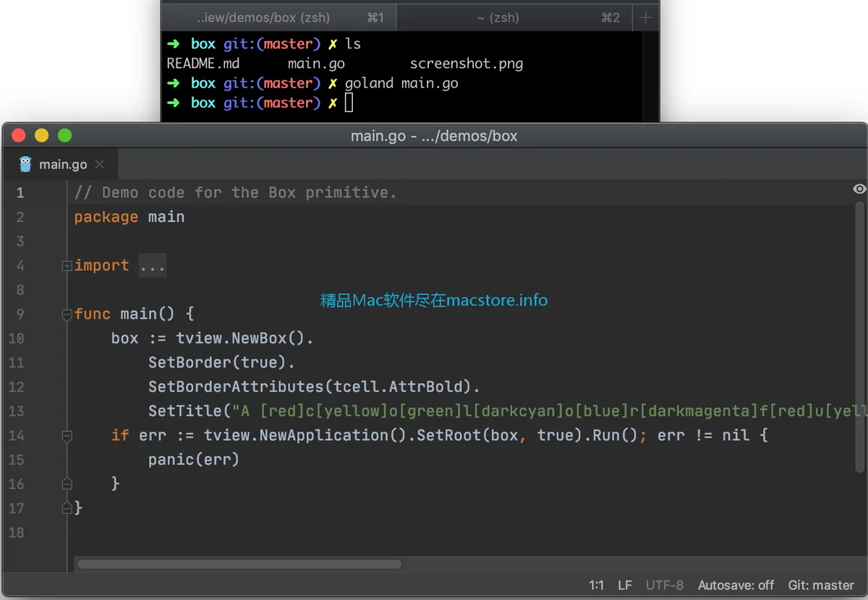
Task: Click the "goland main.go" command in the terminal
Action: click(401, 83)
